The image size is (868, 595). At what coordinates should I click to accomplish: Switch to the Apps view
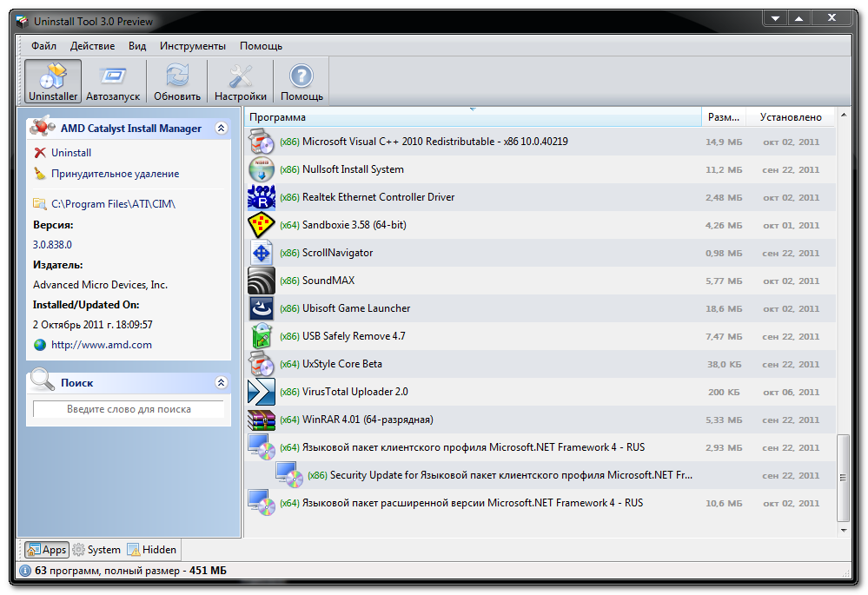click(46, 549)
